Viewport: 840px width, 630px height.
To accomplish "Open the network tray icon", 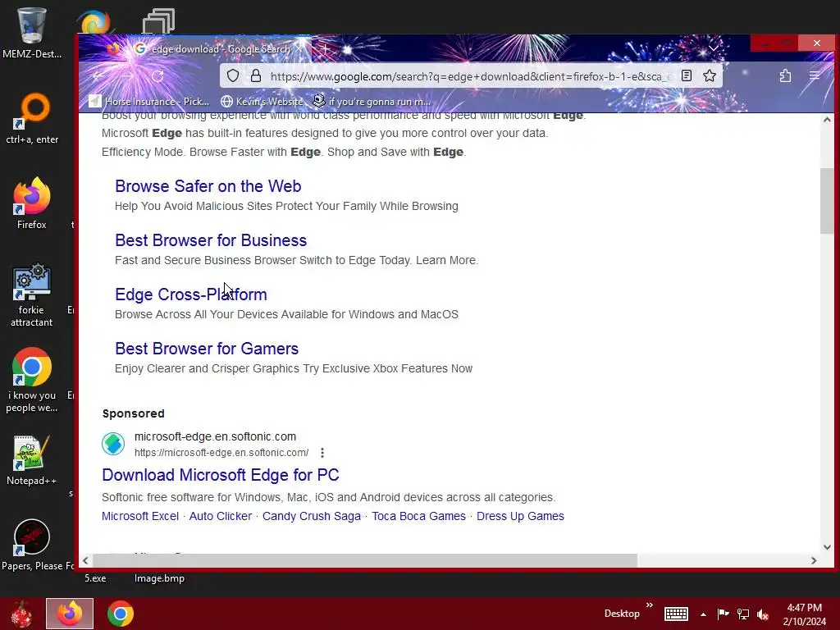I will (x=743, y=614).
